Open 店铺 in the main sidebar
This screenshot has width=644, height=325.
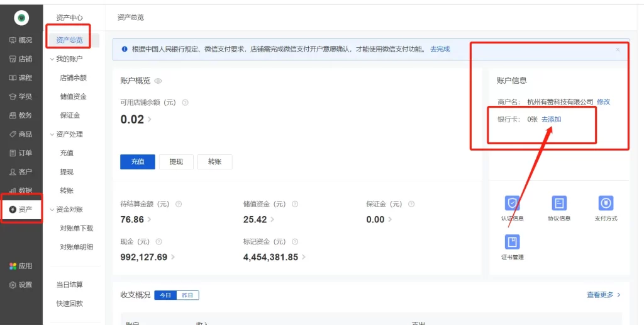coord(21,59)
